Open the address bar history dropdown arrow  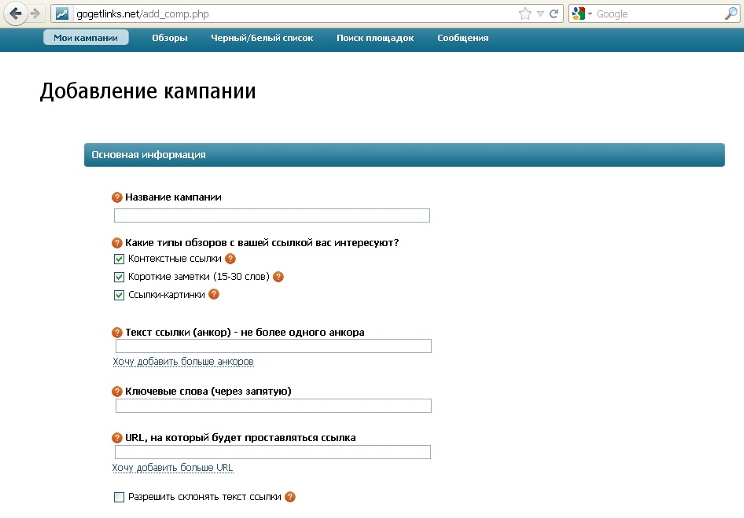(x=540, y=14)
